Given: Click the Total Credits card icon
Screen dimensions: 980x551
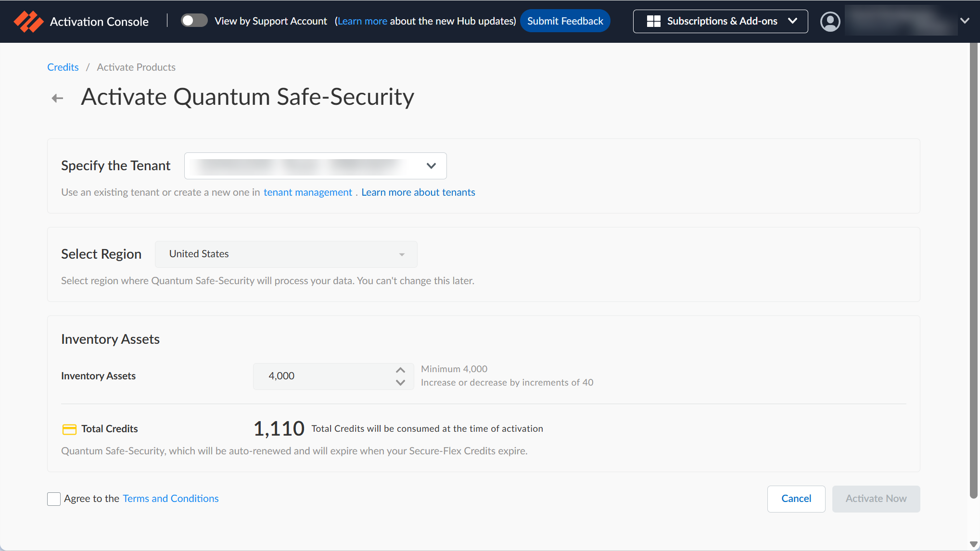Looking at the screenshot, I should click(x=69, y=429).
